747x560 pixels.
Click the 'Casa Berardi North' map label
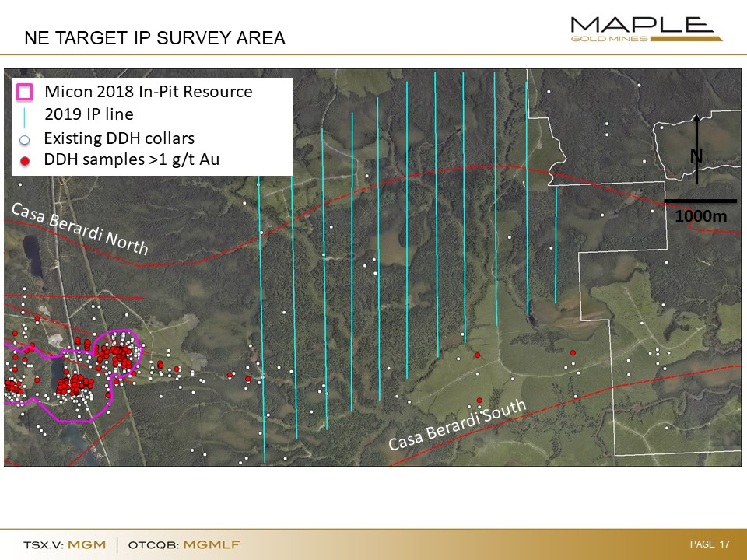pos(79,229)
